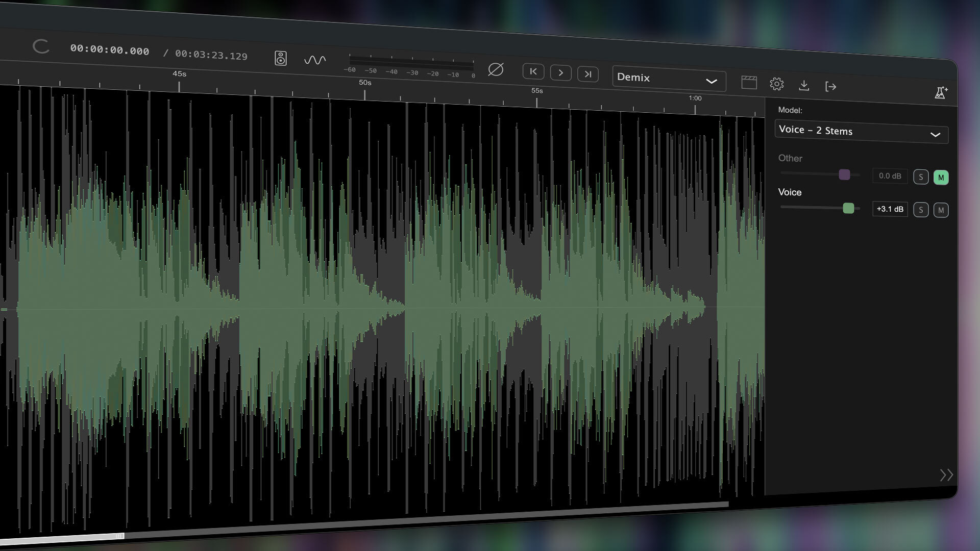Collapse the stems panel with double chevron
The height and width of the screenshot is (551, 980).
point(947,474)
